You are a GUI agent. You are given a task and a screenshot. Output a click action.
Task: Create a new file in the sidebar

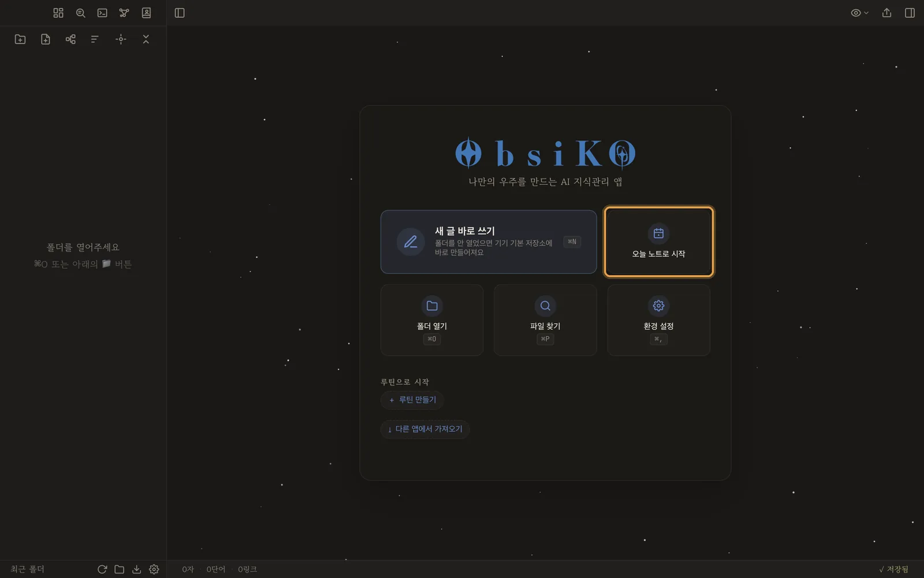[x=46, y=39]
